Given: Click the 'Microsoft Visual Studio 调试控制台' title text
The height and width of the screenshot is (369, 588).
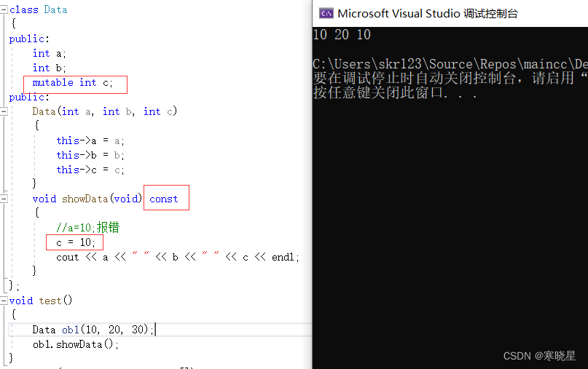Looking at the screenshot, I should pyautogui.click(x=428, y=14).
